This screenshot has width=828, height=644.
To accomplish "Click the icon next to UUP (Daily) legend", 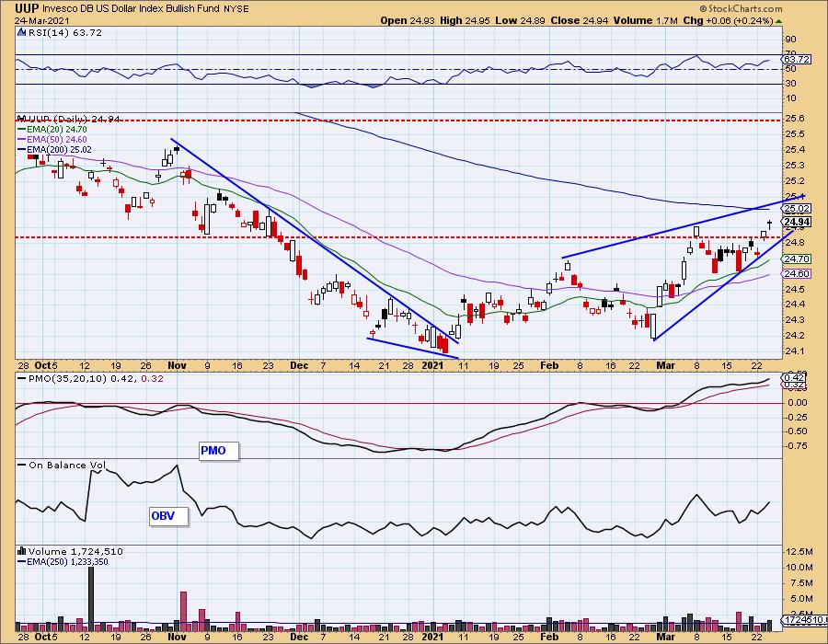I will coord(22,119).
